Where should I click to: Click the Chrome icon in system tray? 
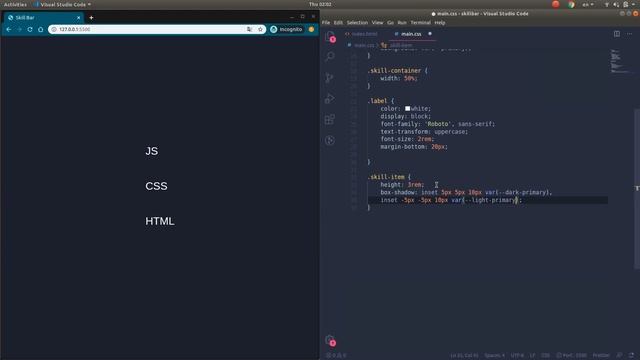tap(571, 4)
